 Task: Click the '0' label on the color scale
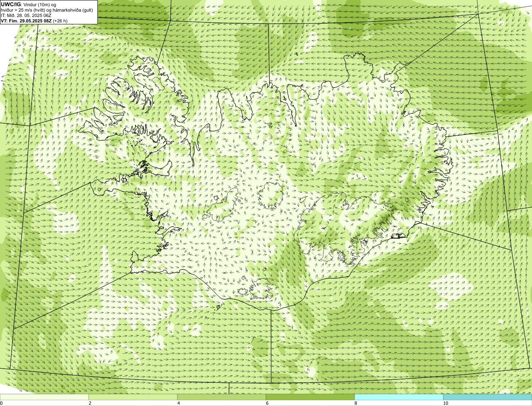pos(1,403)
